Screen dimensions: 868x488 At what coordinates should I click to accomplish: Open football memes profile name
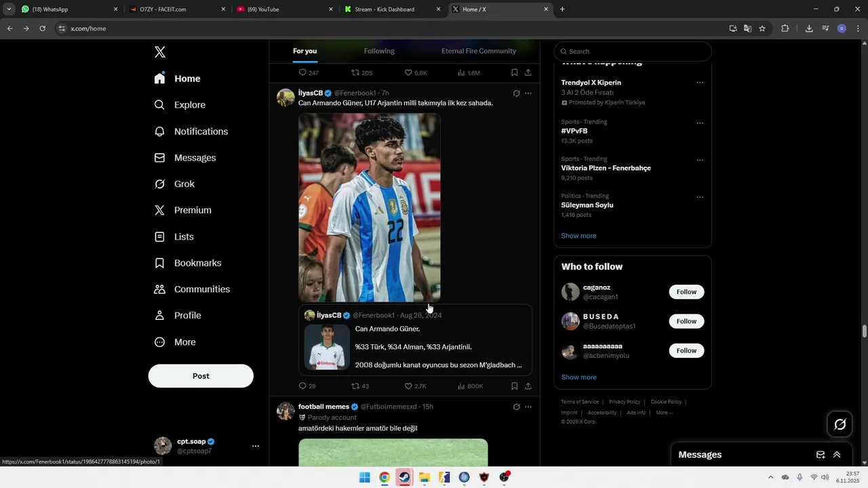323,407
